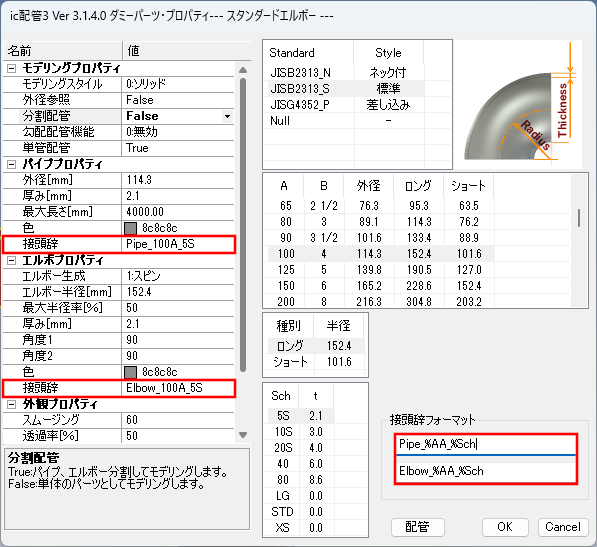597x547 pixels.
Task: Click the elbow 接頭辞 value Elbow_100A_5S
Action: [x=178, y=388]
